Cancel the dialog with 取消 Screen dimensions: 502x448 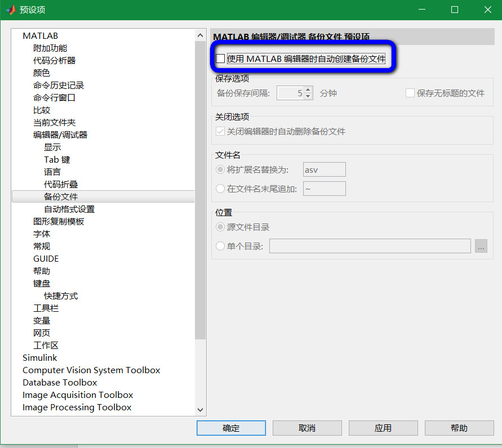tap(307, 428)
